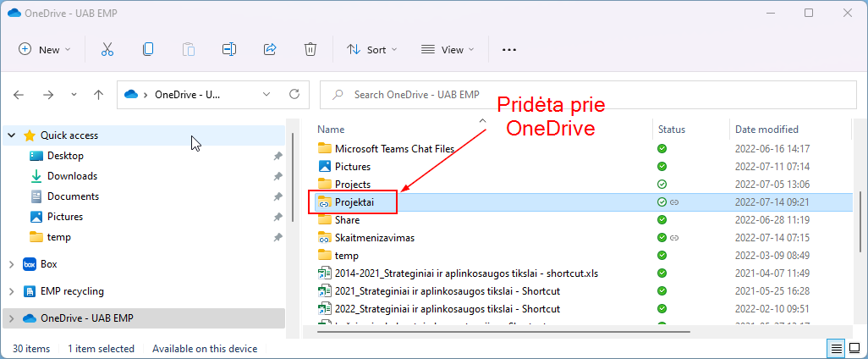Expand the address bar history dropdown
The height and width of the screenshot is (359, 868).
coord(266,95)
